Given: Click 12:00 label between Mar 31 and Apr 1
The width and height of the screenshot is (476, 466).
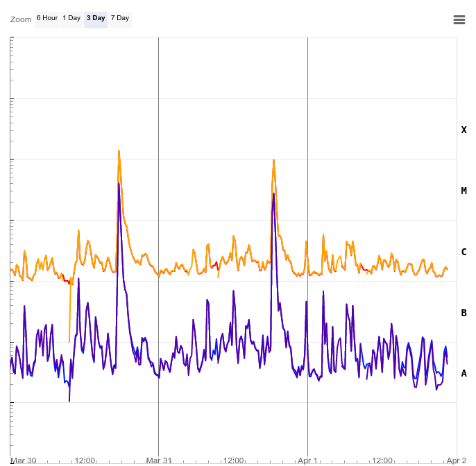Looking at the screenshot, I should point(234,460).
